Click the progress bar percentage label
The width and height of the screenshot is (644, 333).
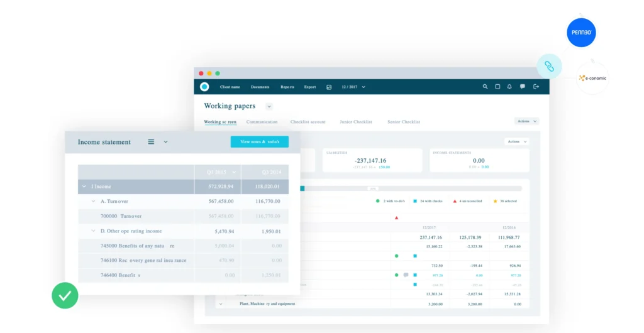coord(373,188)
